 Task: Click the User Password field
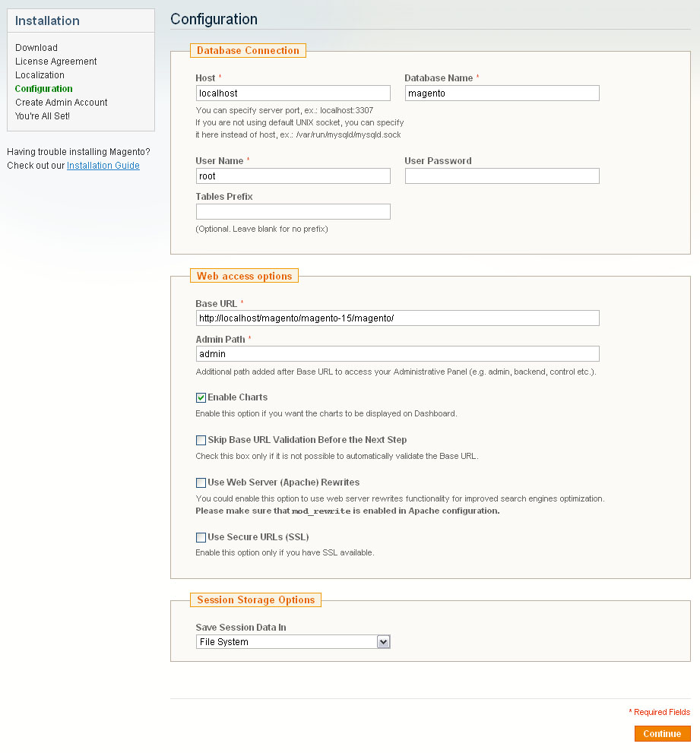pos(502,176)
